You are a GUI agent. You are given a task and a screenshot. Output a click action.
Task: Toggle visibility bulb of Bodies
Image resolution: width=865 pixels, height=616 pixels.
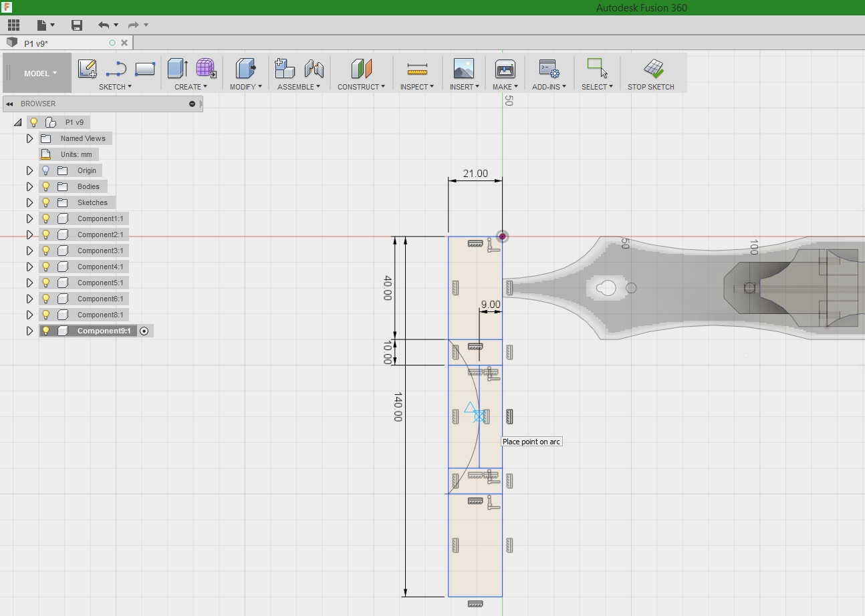tap(45, 186)
